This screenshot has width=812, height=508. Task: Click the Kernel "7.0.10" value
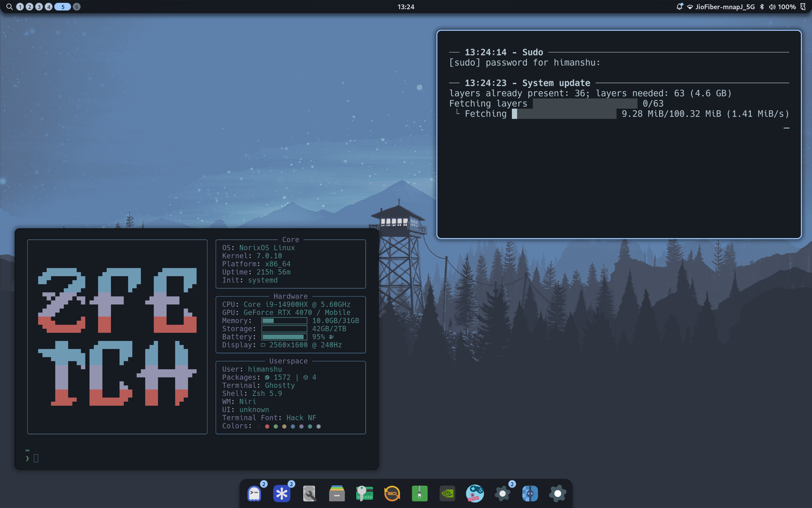269,256
